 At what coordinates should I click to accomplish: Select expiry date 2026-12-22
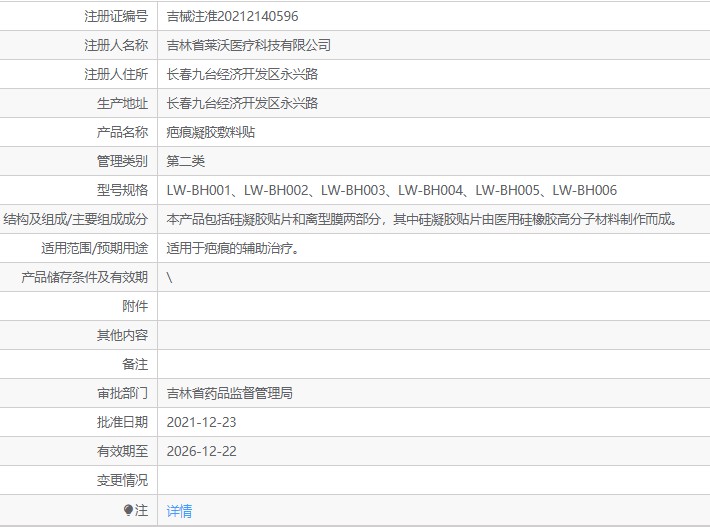[201, 451]
